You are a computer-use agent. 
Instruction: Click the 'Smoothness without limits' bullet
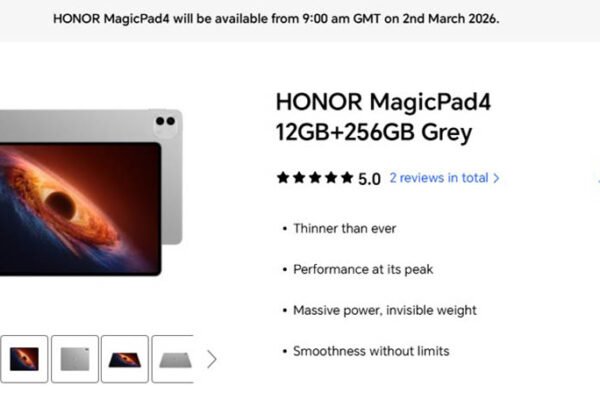coord(371,351)
